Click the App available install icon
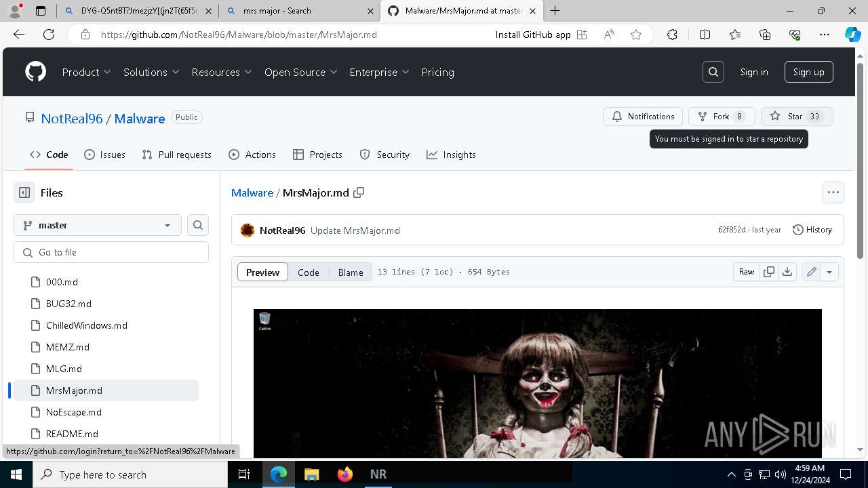Screen dimensions: 868x488 582,35
